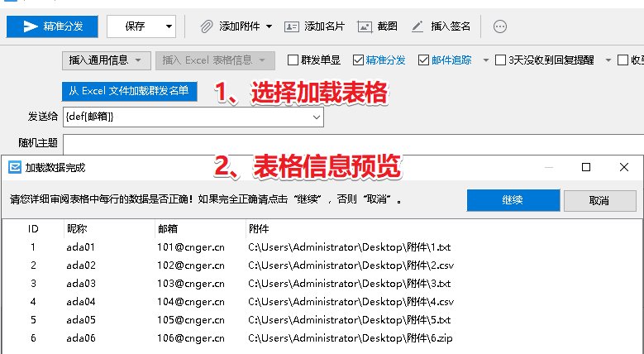Click the 继续 button
Viewport: 644px width, 354px height.
513,200
